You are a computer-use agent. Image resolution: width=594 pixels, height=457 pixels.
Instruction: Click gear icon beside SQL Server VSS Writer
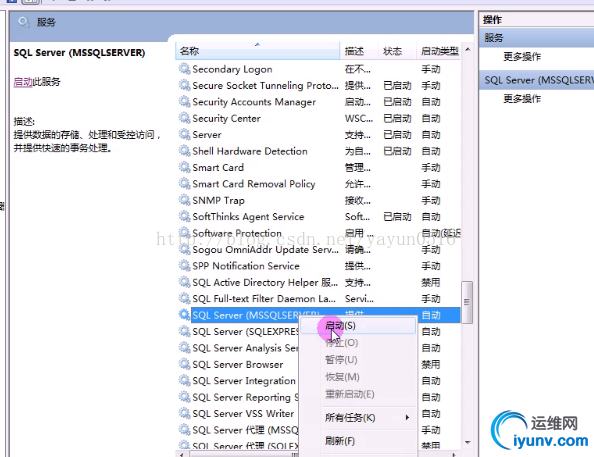tap(184, 413)
